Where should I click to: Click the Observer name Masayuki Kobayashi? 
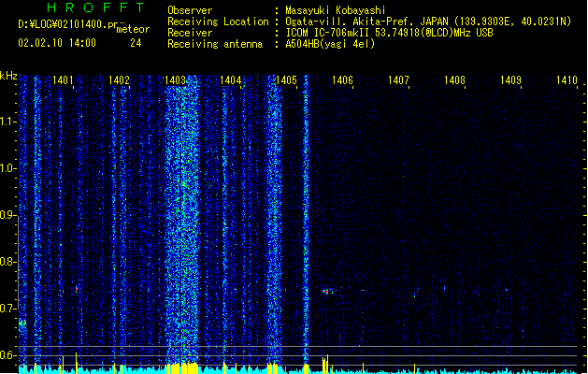click(x=336, y=10)
